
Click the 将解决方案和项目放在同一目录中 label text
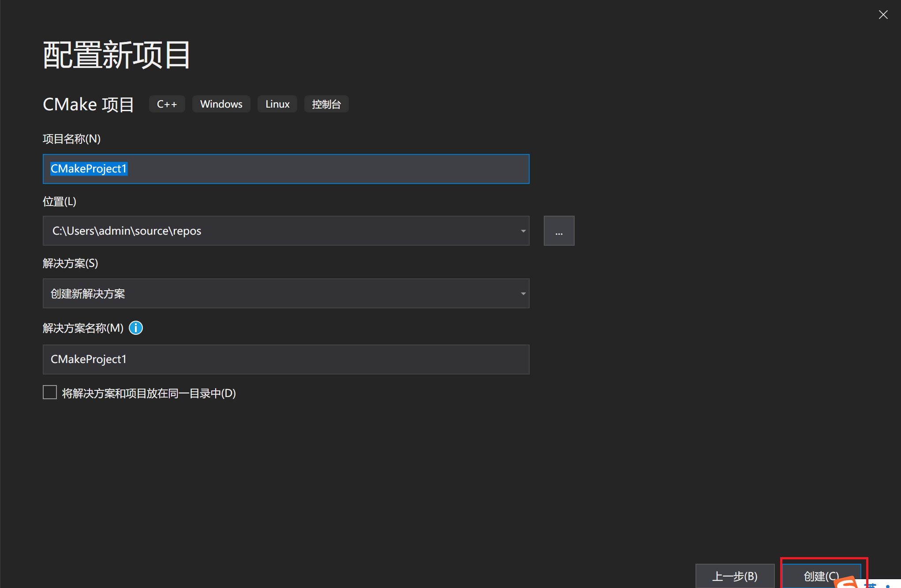tap(149, 393)
